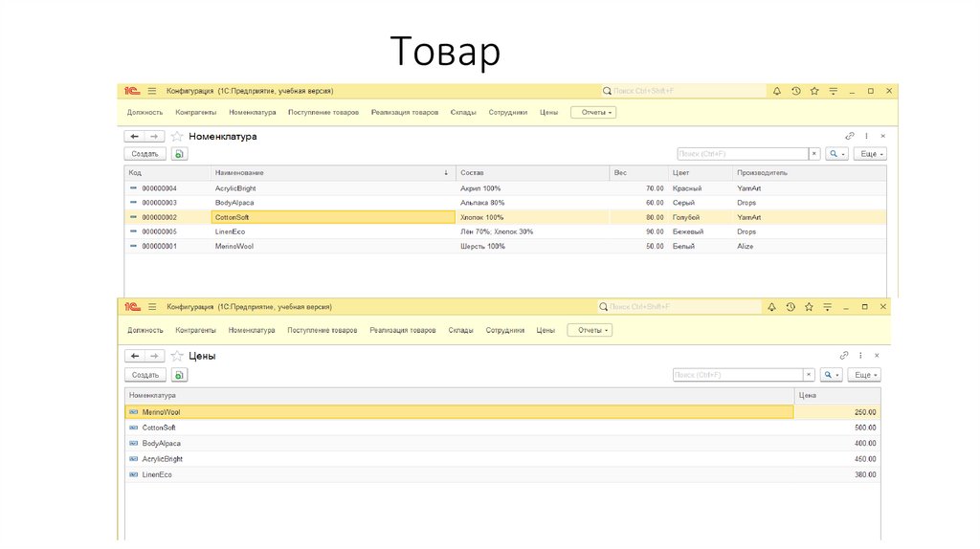The width and height of the screenshot is (980, 549).
Task: Close the Номенклатура form tab
Action: 883,136
